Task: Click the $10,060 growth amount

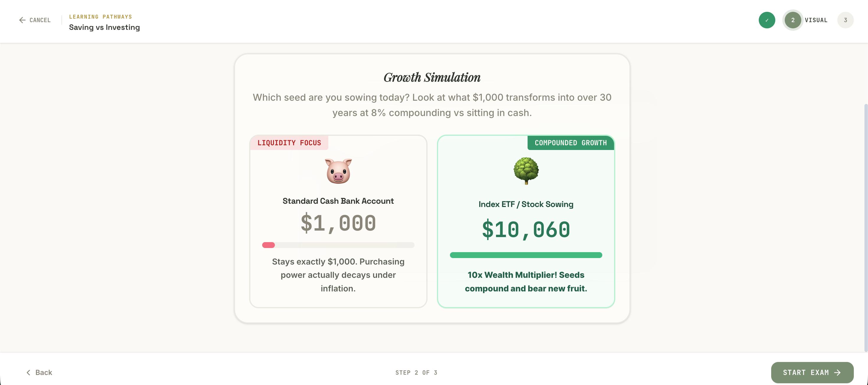Action: [526, 230]
